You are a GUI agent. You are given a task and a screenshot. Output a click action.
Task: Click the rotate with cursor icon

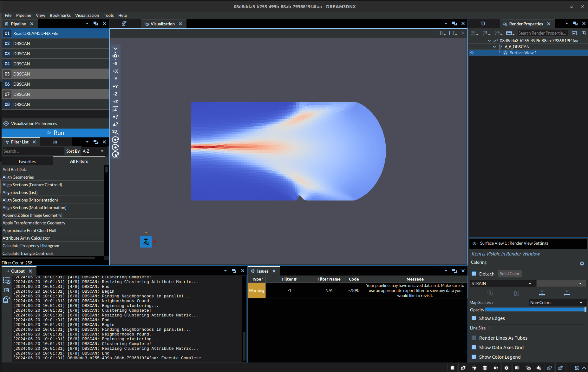click(115, 155)
